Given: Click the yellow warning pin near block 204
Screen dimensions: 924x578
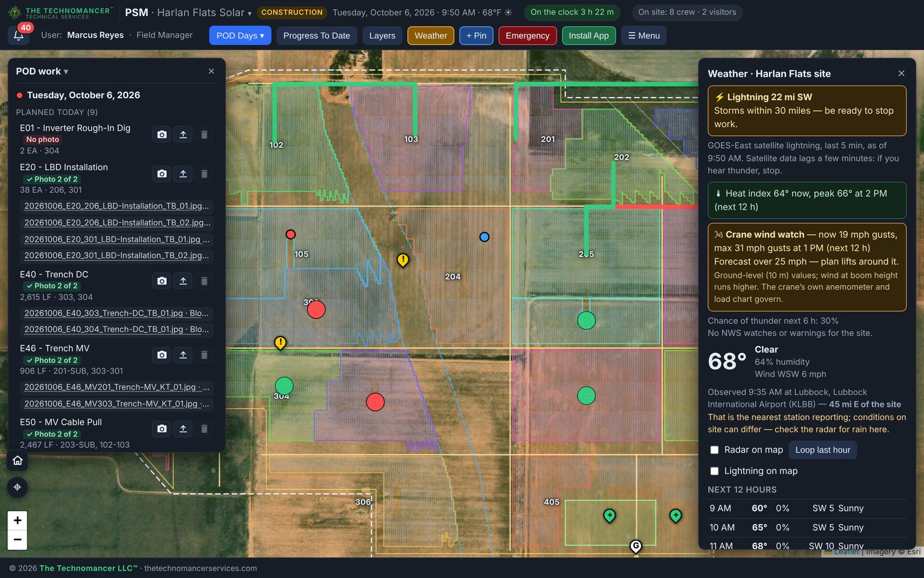Looking at the screenshot, I should click(x=403, y=260).
